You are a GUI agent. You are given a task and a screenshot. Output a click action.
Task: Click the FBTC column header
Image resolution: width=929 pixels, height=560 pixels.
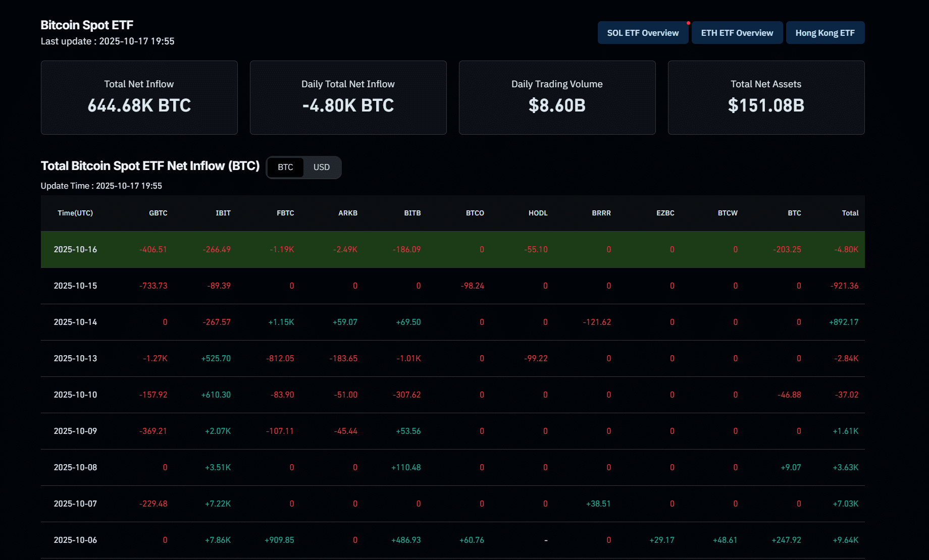[285, 213]
